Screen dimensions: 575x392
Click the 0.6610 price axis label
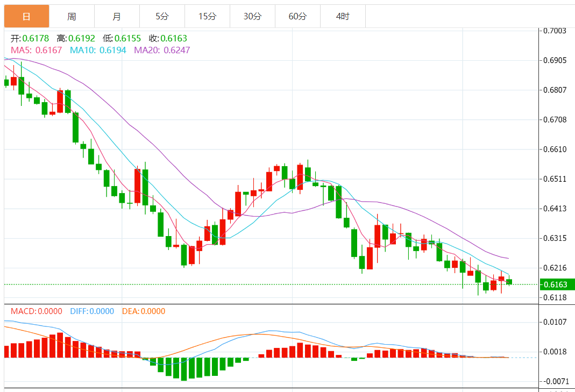[x=555, y=149]
